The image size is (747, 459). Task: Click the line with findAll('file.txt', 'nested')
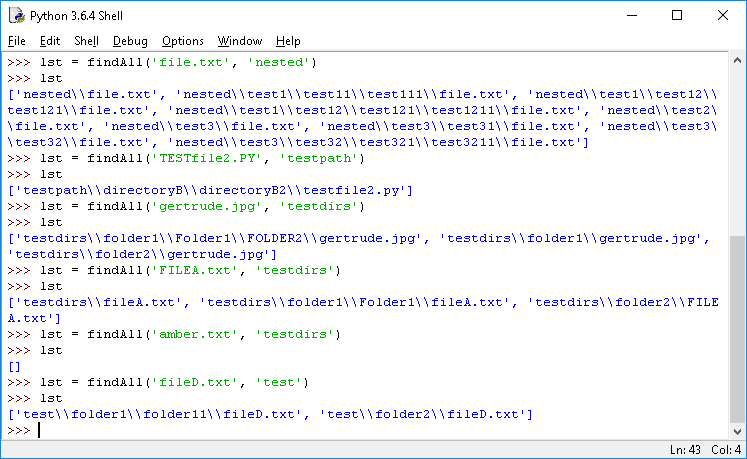[162, 62]
